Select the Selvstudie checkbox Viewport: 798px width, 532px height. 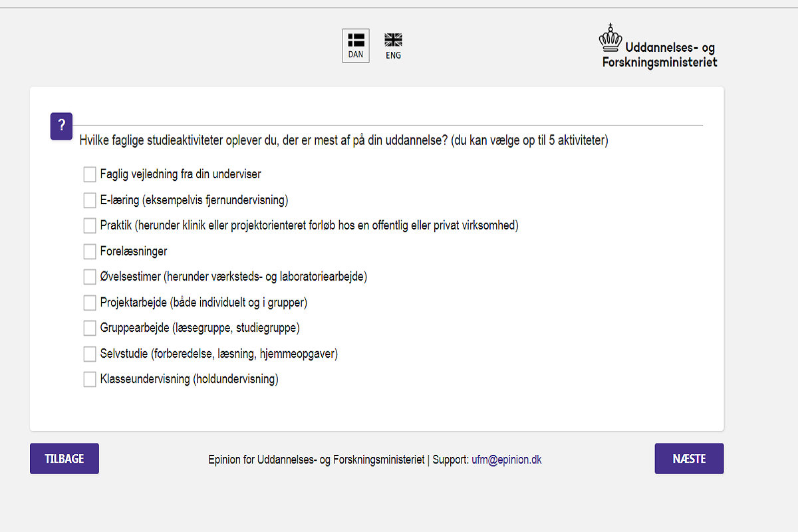coord(90,354)
